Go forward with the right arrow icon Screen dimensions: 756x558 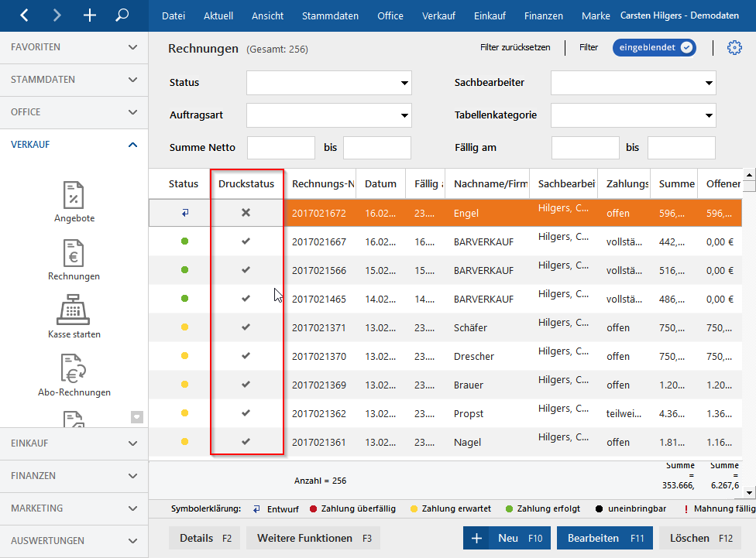coord(57,15)
